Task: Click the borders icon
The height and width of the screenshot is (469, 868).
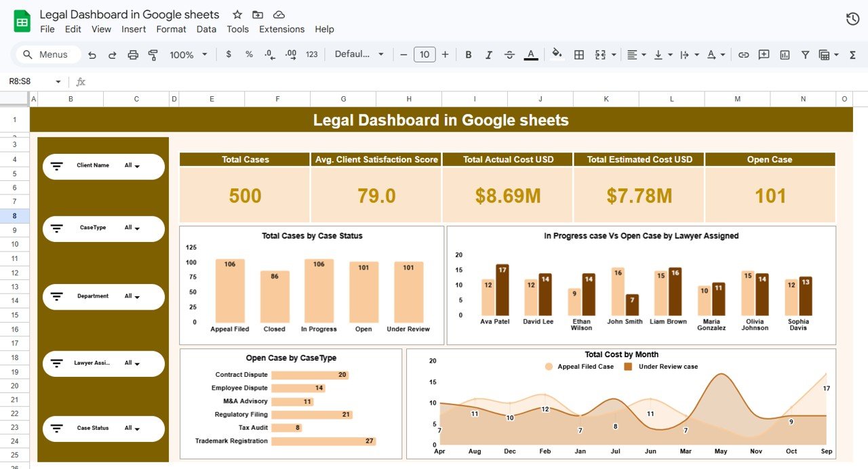Action: point(579,54)
